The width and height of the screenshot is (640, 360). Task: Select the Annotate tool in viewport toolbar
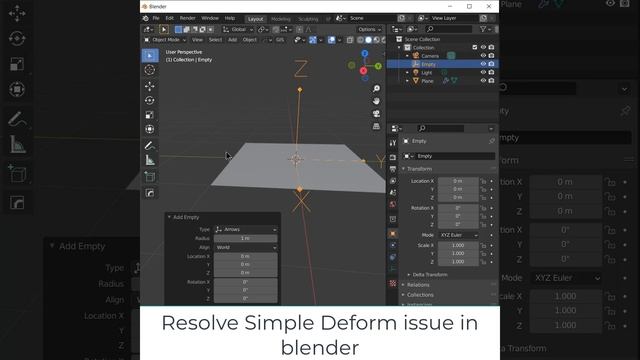point(150,146)
